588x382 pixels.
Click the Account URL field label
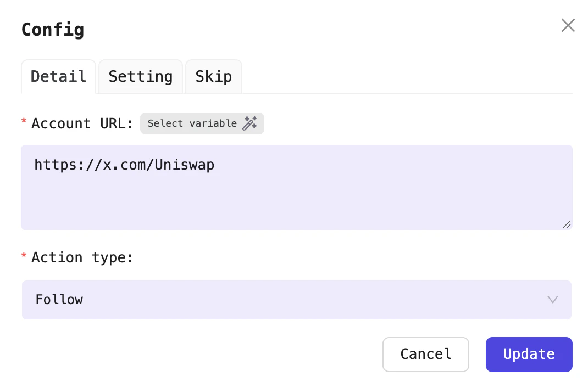[x=82, y=123]
